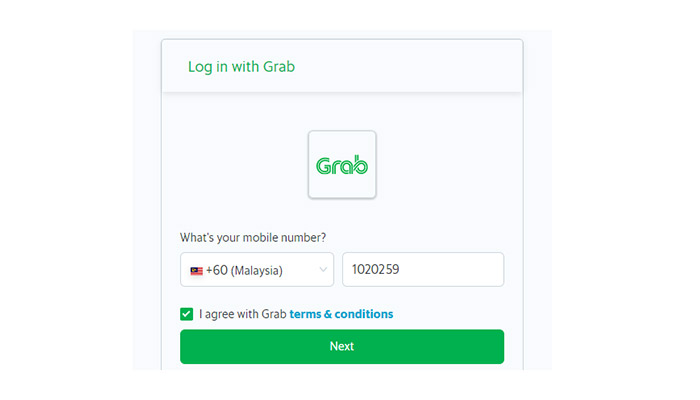Image resolution: width=700 pixels, height=400 pixels.
Task: Click the login card header bar
Action: (x=342, y=66)
